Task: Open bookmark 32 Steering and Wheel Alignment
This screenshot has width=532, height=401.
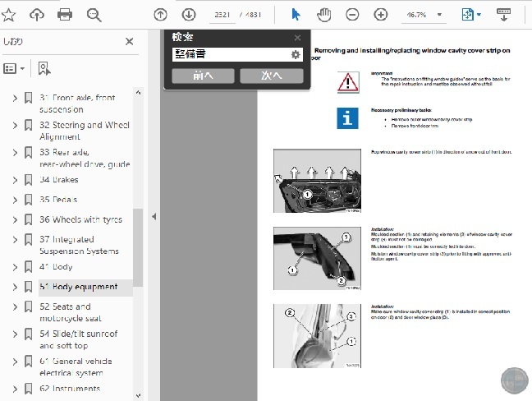Action: click(85, 131)
